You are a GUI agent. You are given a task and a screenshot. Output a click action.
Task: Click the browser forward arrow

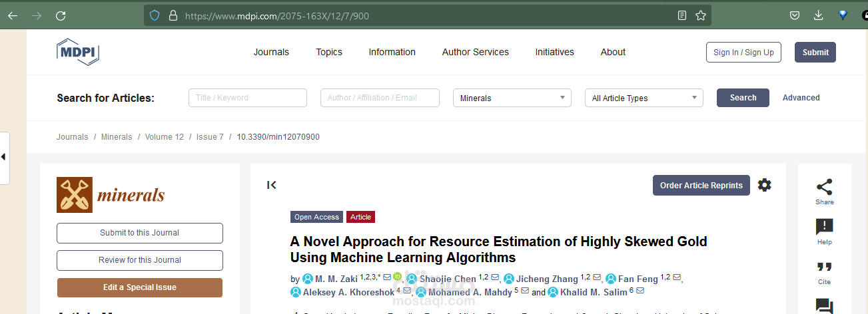[x=37, y=15]
